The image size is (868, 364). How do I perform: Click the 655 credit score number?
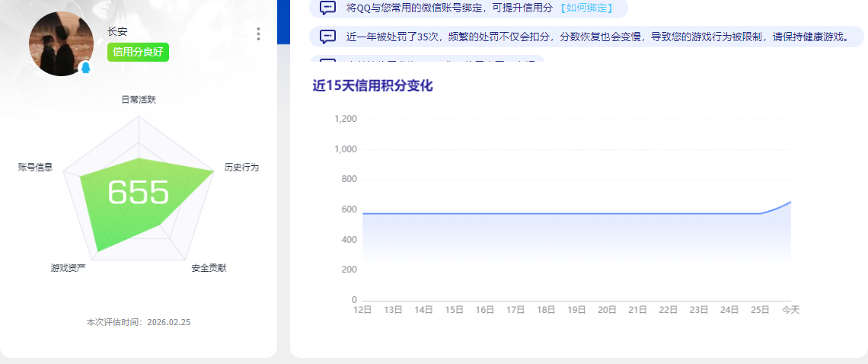(138, 192)
